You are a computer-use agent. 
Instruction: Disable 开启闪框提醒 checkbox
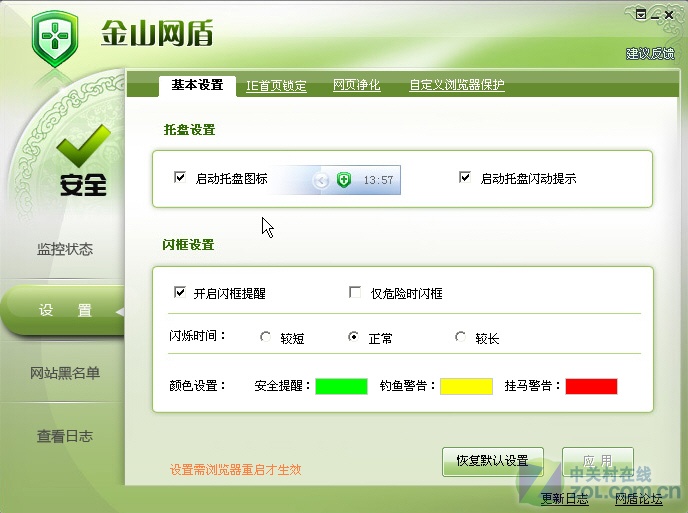tap(180, 292)
